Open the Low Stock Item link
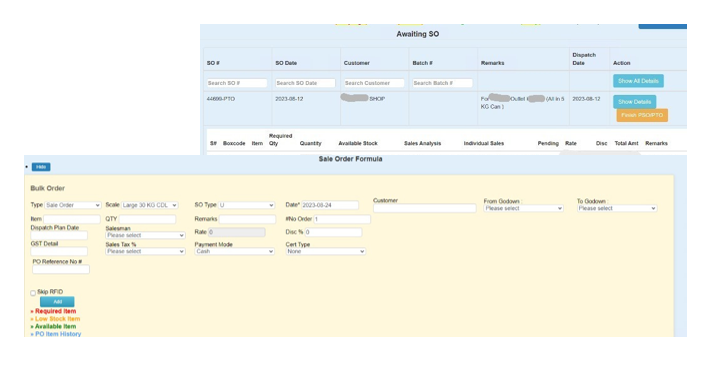The image size is (711, 370). [x=58, y=319]
